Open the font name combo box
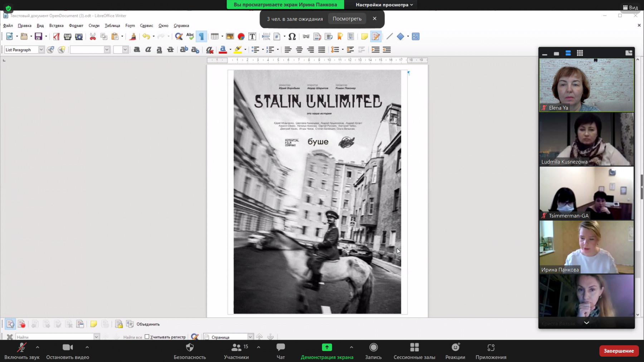644x362 pixels. click(x=90, y=50)
